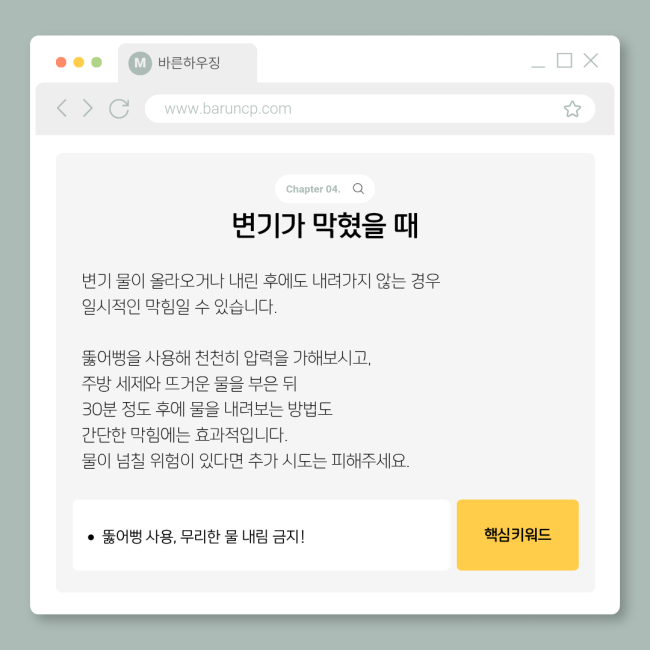The height and width of the screenshot is (650, 650).
Task: Click the browser back arrow
Action: (x=62, y=108)
